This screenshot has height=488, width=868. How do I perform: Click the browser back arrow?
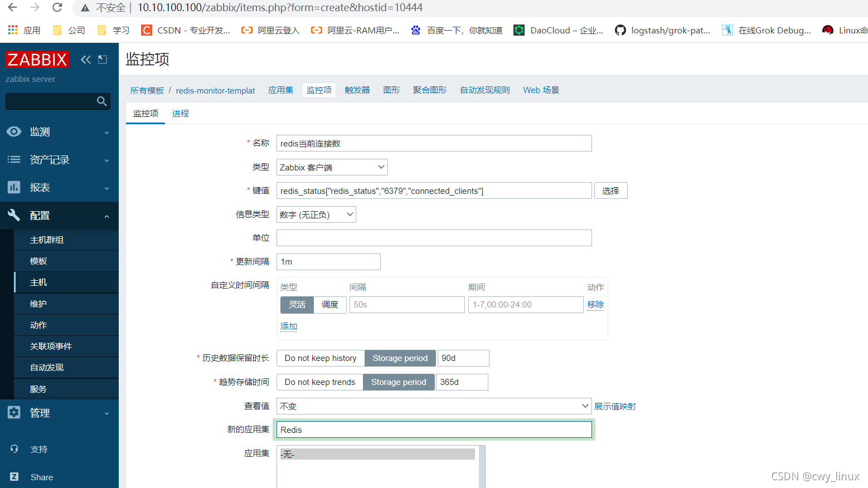coord(12,7)
